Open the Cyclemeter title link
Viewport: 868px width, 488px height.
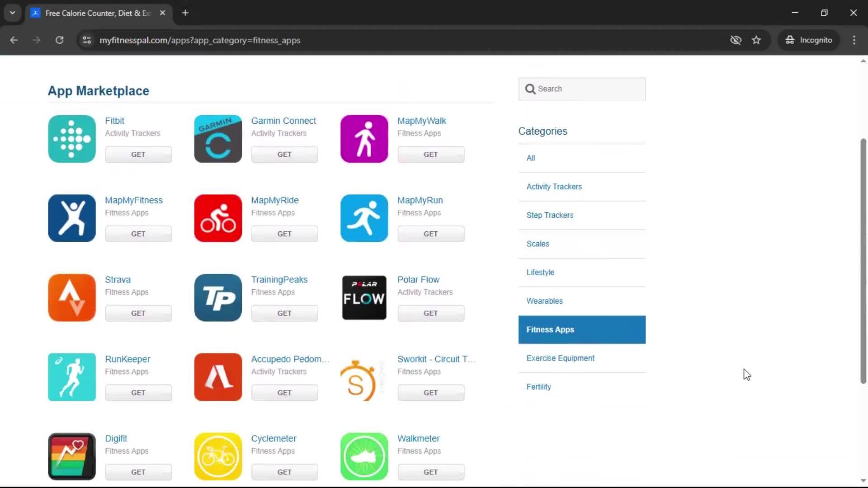point(274,439)
